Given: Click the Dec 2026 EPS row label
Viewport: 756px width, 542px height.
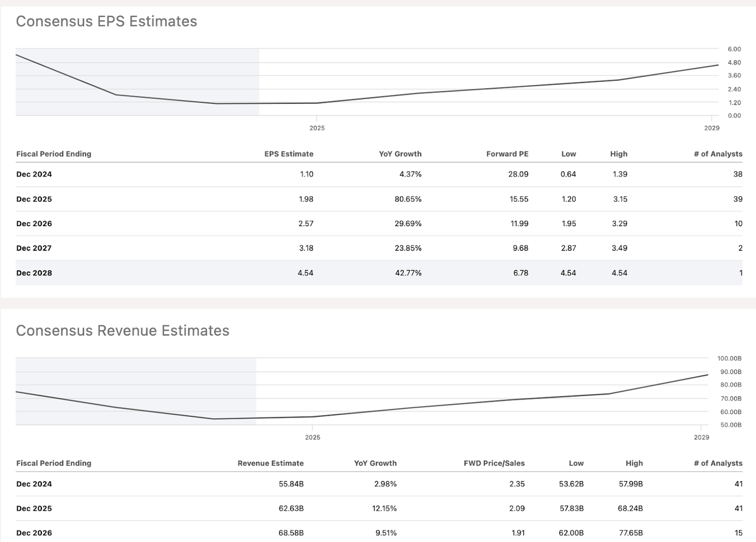Looking at the screenshot, I should [34, 224].
